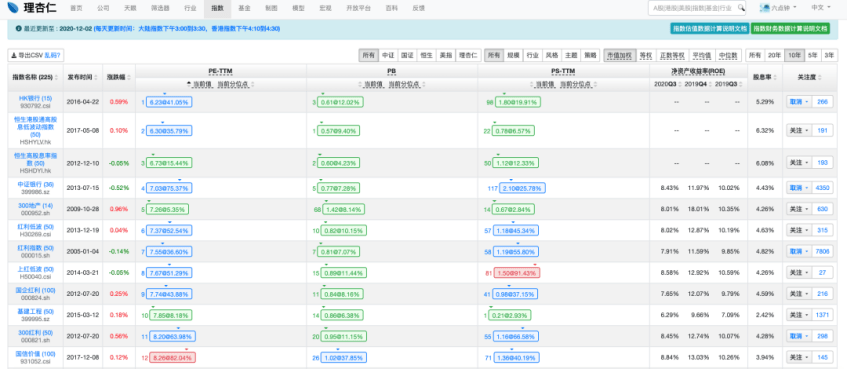The height and width of the screenshot is (369, 847).
Task: Open 取消 dropdown in 中证银行 row
Action: coord(799,187)
